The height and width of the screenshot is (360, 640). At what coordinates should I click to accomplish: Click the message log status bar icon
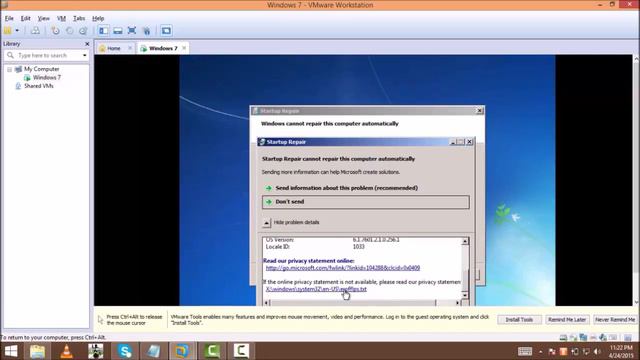coord(628,337)
